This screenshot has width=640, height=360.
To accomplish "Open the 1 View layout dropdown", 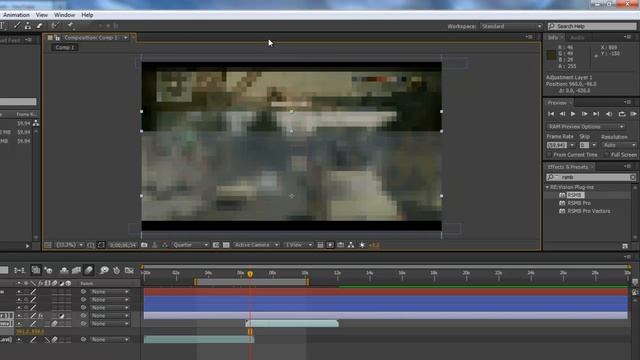I will (298, 245).
